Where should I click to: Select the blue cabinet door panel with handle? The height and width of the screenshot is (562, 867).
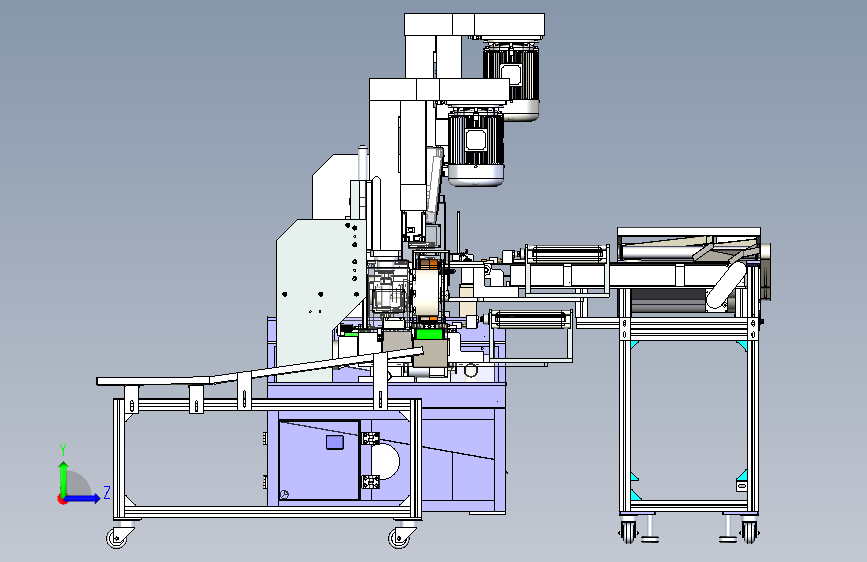point(320,460)
